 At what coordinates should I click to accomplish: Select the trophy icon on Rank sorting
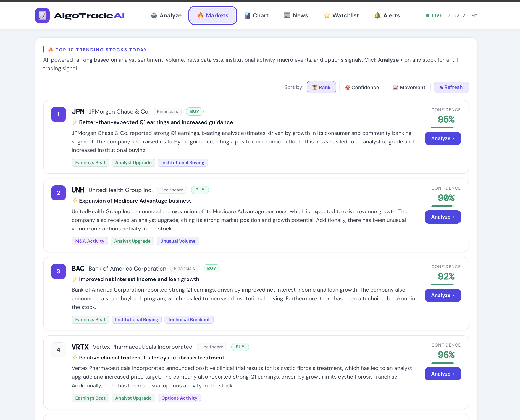tap(315, 87)
